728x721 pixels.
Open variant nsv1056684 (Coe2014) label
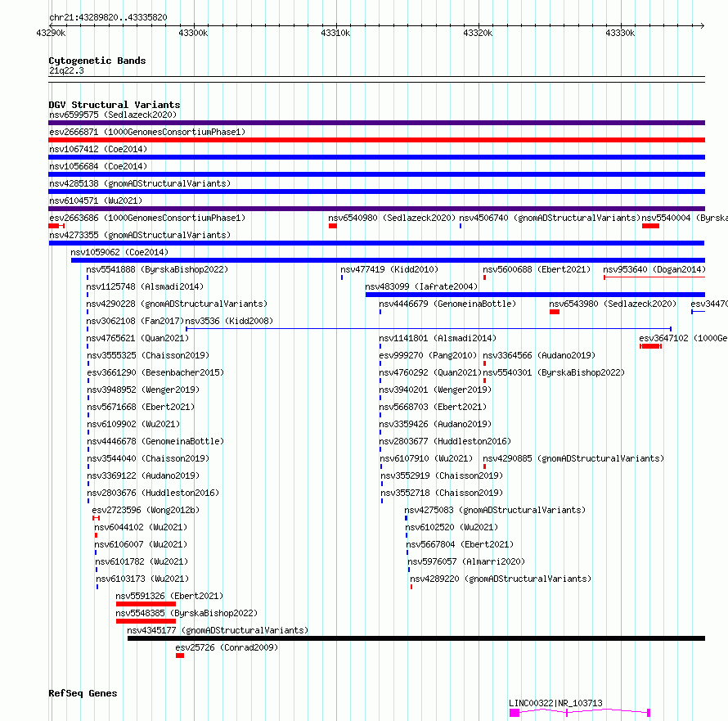coord(98,166)
